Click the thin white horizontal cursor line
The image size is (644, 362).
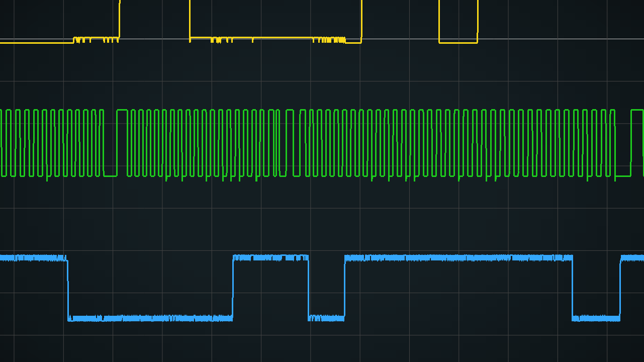[x=322, y=39]
